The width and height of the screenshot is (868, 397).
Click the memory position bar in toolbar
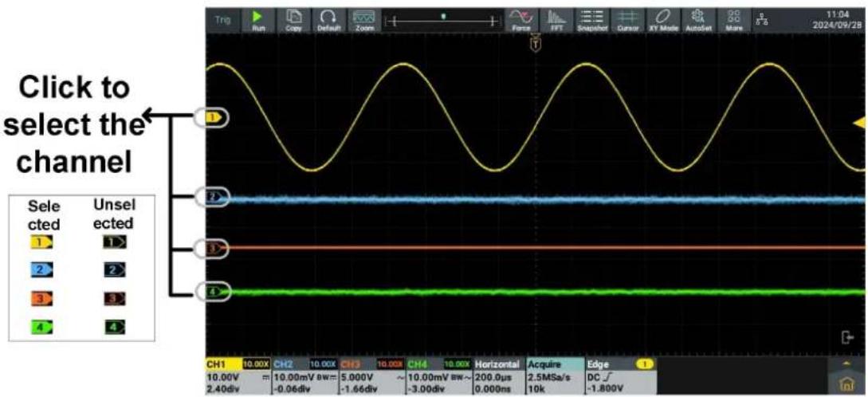(x=442, y=21)
